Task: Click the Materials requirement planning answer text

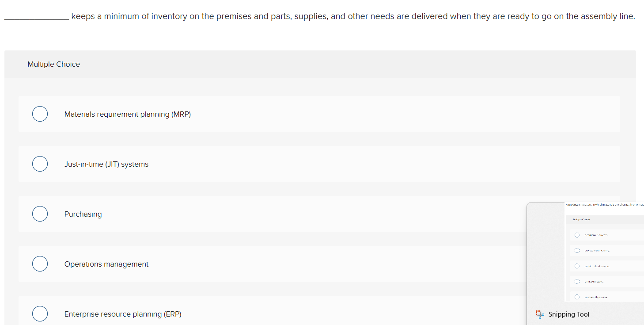Action: tap(128, 114)
